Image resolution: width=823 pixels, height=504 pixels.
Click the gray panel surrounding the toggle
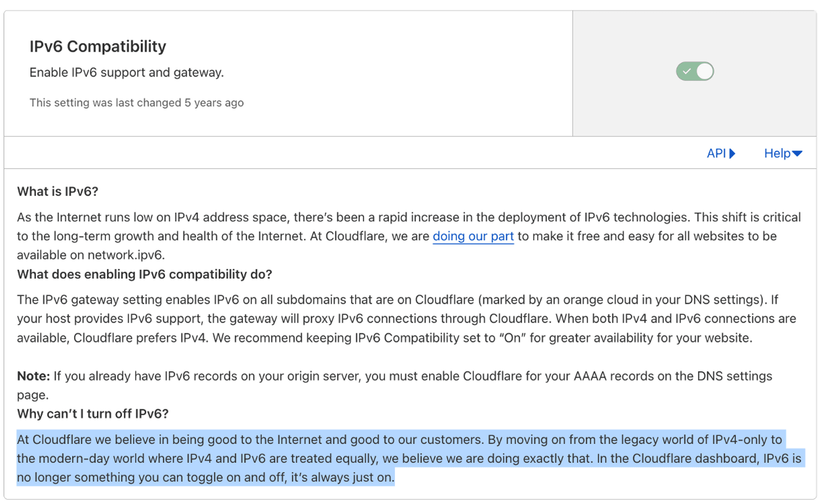click(x=694, y=73)
